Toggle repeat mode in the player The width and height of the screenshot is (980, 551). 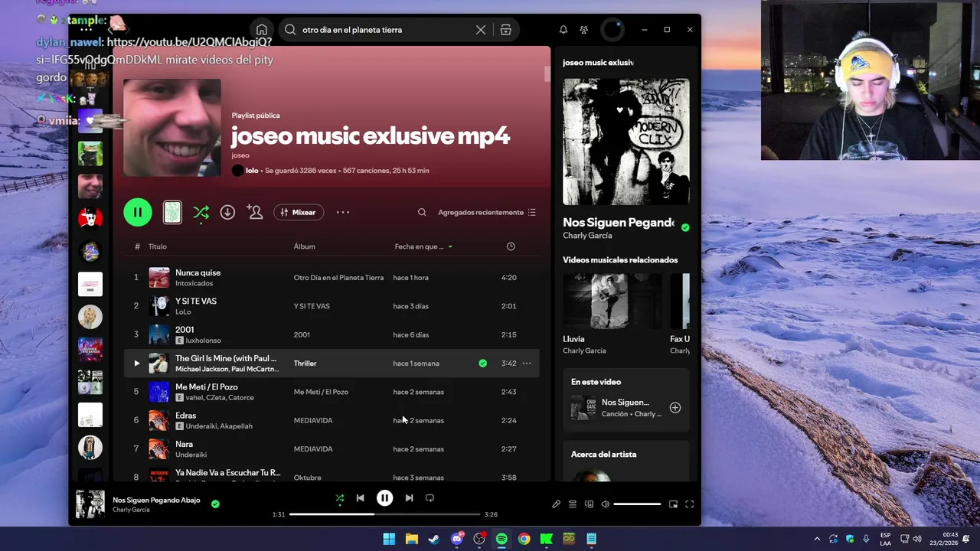[x=430, y=498]
